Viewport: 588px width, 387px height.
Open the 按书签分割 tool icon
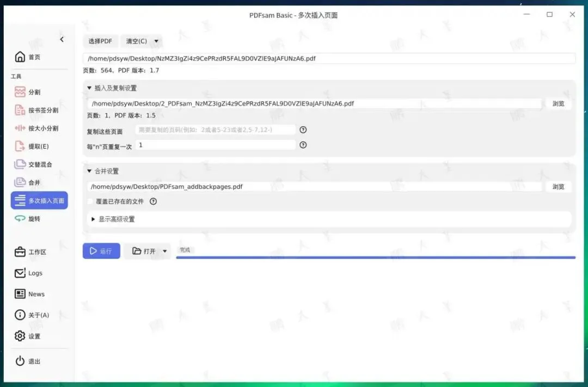pos(20,110)
